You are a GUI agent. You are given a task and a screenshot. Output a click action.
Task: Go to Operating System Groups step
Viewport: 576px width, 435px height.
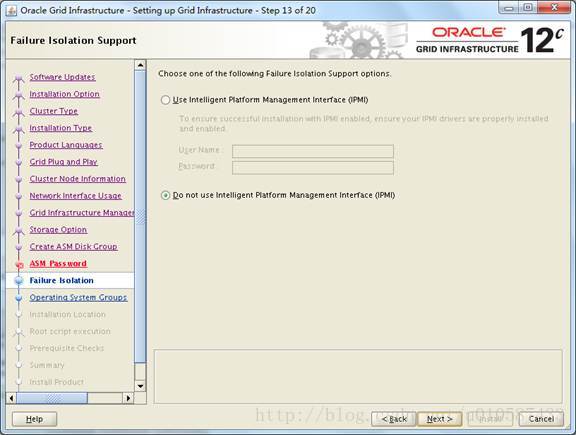coord(78,297)
